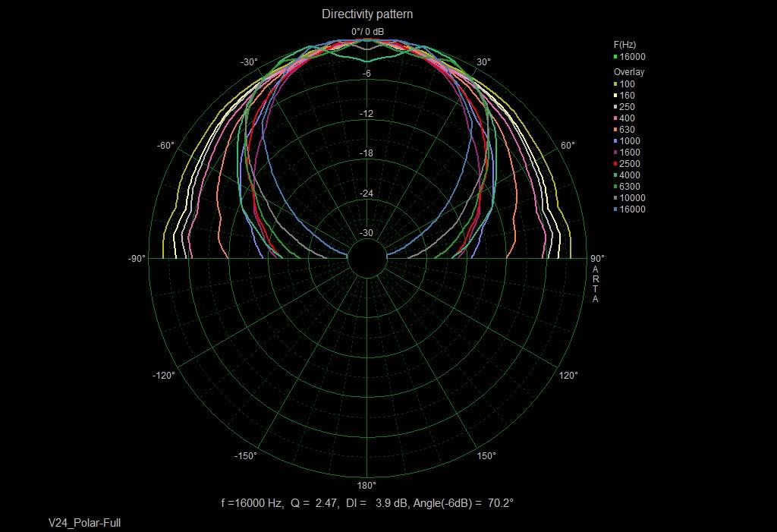Choose the 1000 Hz overlay legend entry
This screenshot has height=532, width=777.
point(629,141)
